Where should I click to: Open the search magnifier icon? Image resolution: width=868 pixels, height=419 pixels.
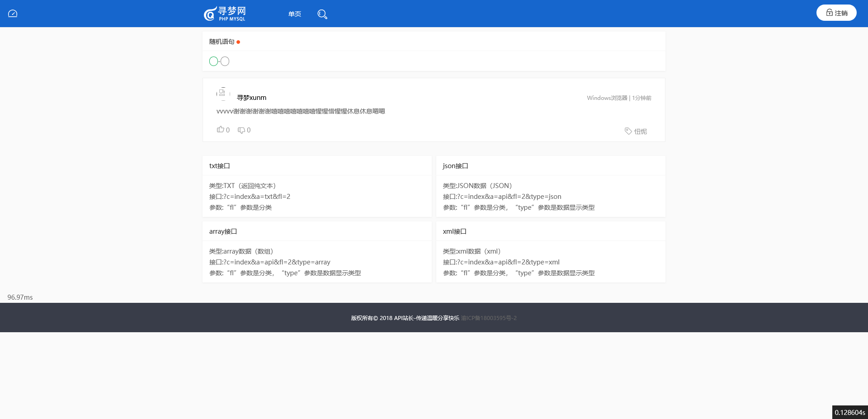tap(322, 14)
